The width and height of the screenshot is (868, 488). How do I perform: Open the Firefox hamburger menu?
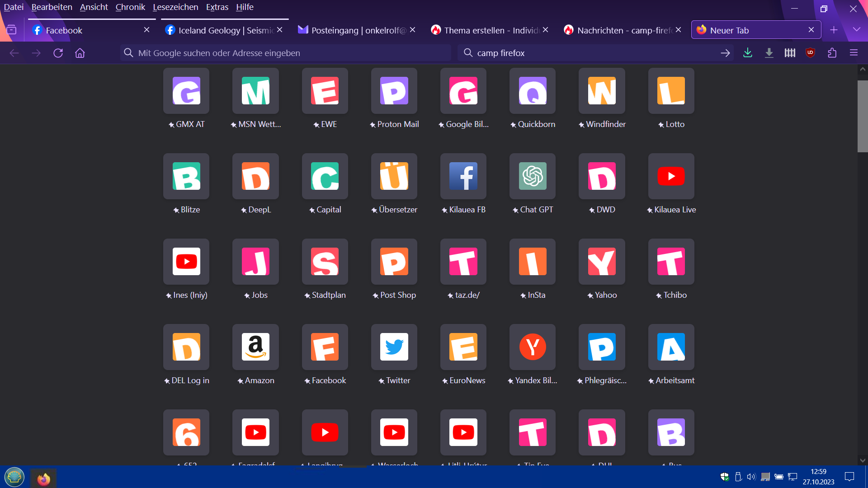(854, 53)
